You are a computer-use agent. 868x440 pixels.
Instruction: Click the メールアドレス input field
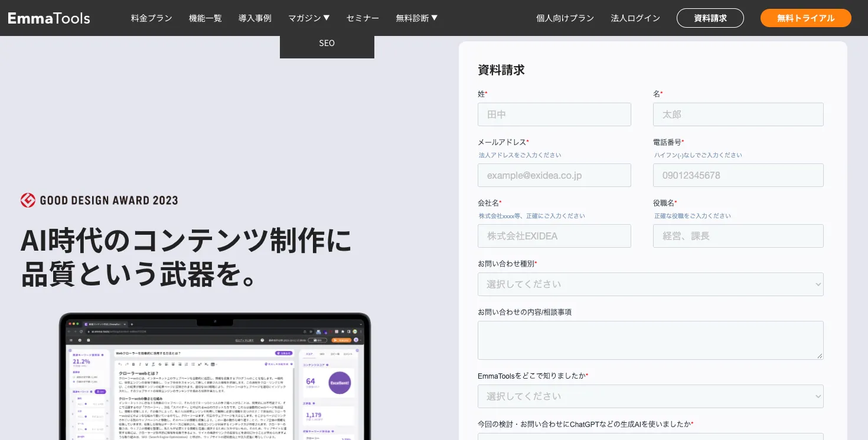[554, 175]
